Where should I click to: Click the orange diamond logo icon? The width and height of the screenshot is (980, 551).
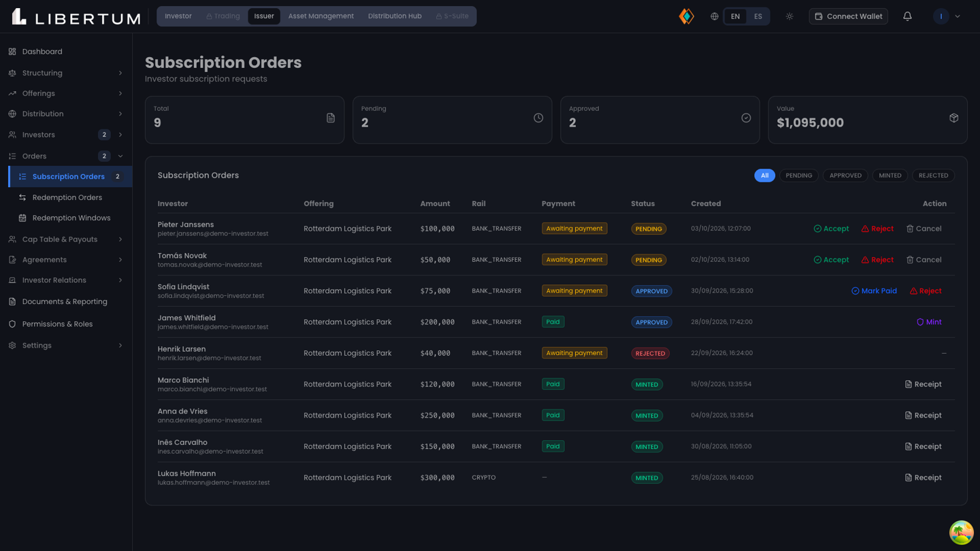687,16
